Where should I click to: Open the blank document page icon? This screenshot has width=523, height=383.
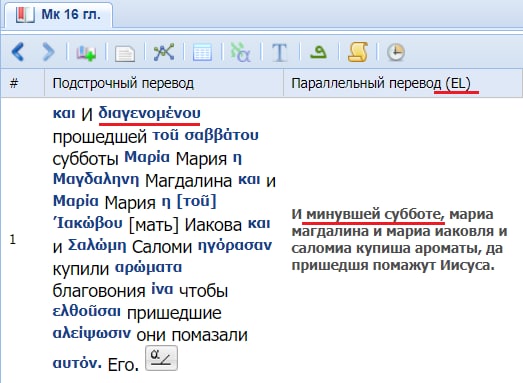point(125,53)
